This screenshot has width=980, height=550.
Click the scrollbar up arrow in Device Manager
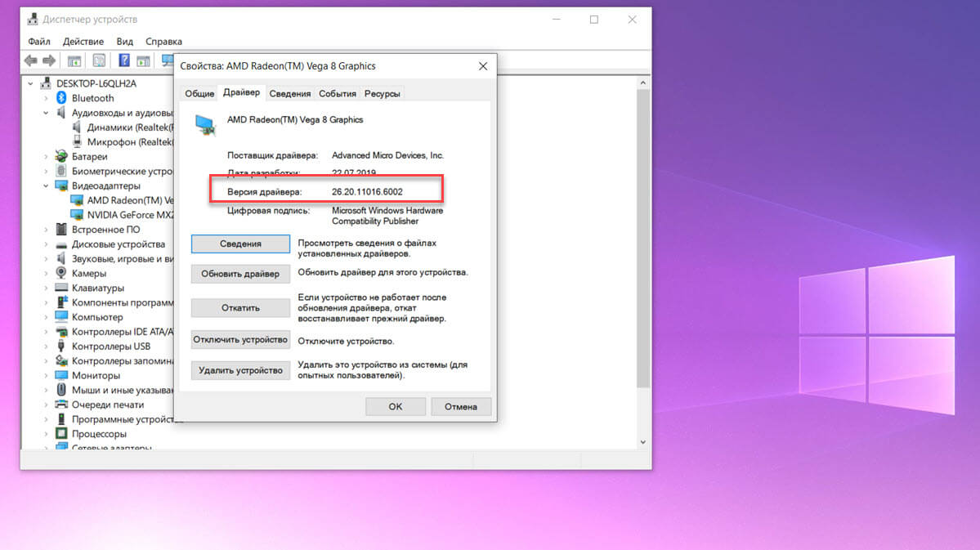coord(643,83)
